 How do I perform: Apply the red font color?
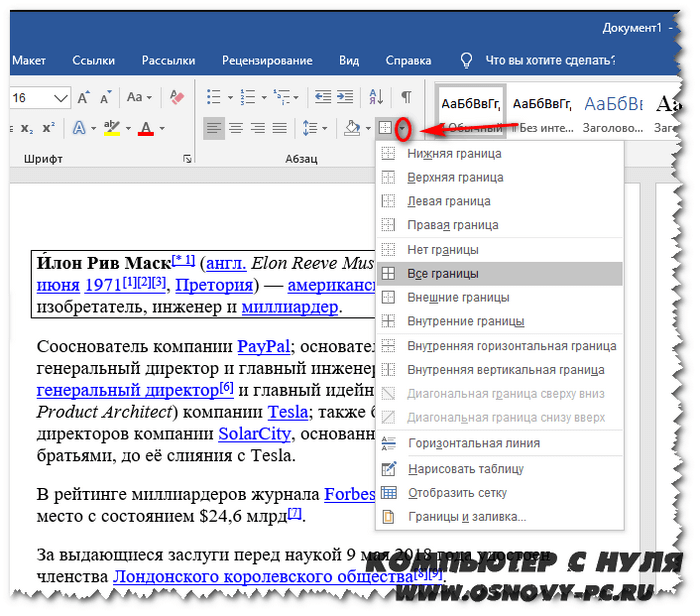point(146,128)
